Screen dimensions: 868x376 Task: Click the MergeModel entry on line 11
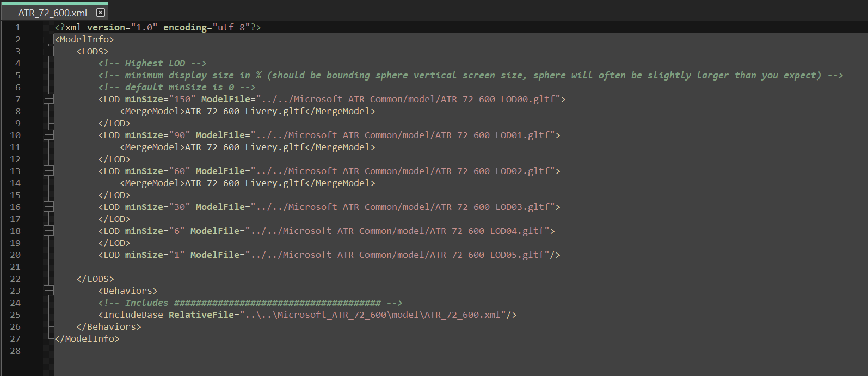[x=248, y=147]
